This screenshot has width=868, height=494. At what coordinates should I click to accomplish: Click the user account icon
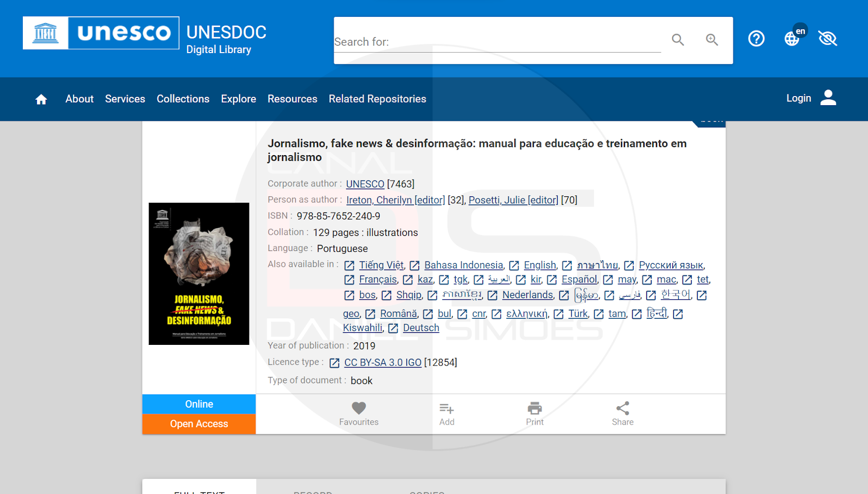click(828, 98)
